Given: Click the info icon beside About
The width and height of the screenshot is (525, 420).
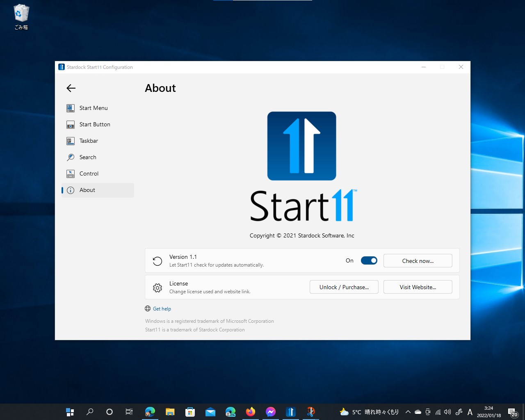Looking at the screenshot, I should click(x=70, y=190).
